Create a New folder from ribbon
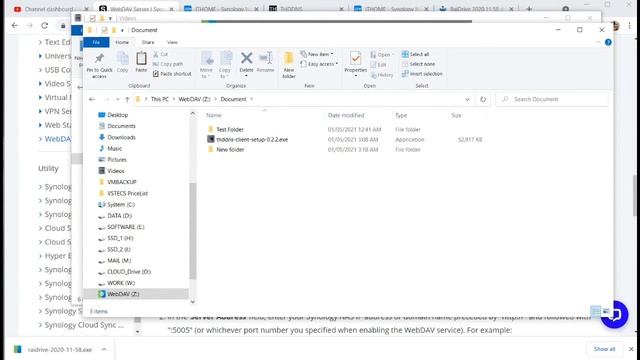Image resolution: width=640 pixels, height=360 pixels. 289,64
